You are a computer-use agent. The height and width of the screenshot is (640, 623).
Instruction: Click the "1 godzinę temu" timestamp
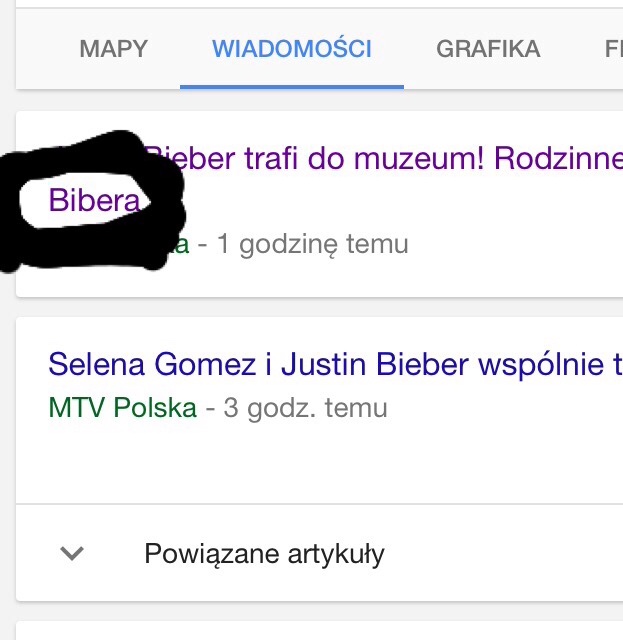tap(313, 244)
